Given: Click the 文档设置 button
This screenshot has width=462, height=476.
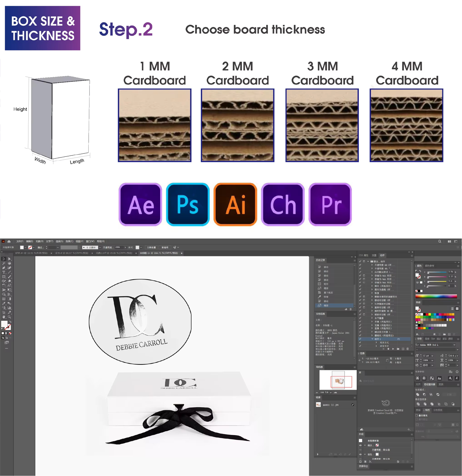Looking at the screenshot, I should [x=151, y=247].
